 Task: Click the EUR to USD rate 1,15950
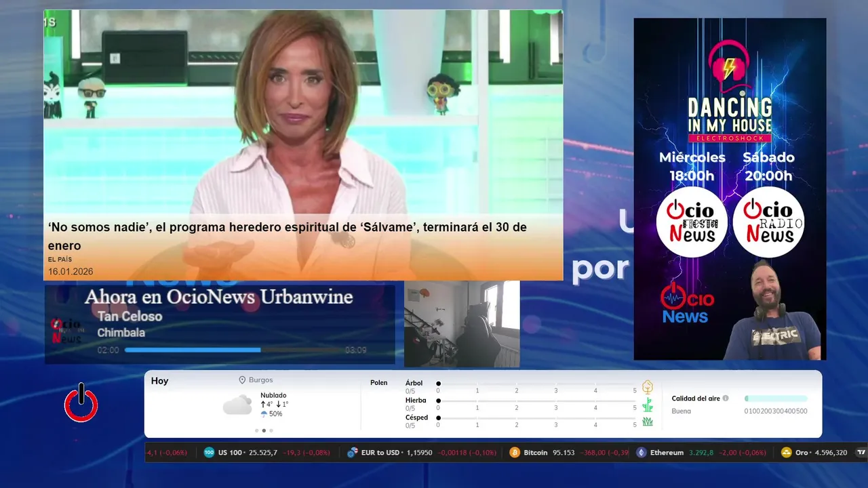click(420, 453)
